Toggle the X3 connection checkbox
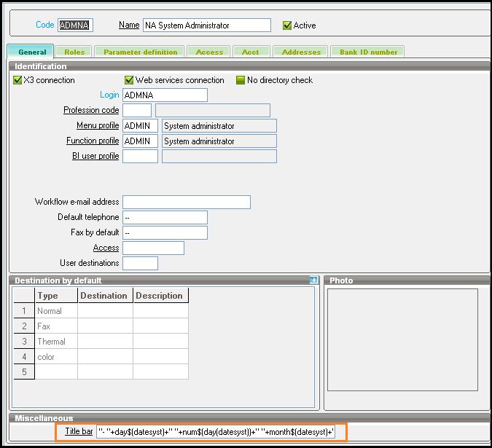Viewport: 492px width, 448px height. (x=17, y=80)
